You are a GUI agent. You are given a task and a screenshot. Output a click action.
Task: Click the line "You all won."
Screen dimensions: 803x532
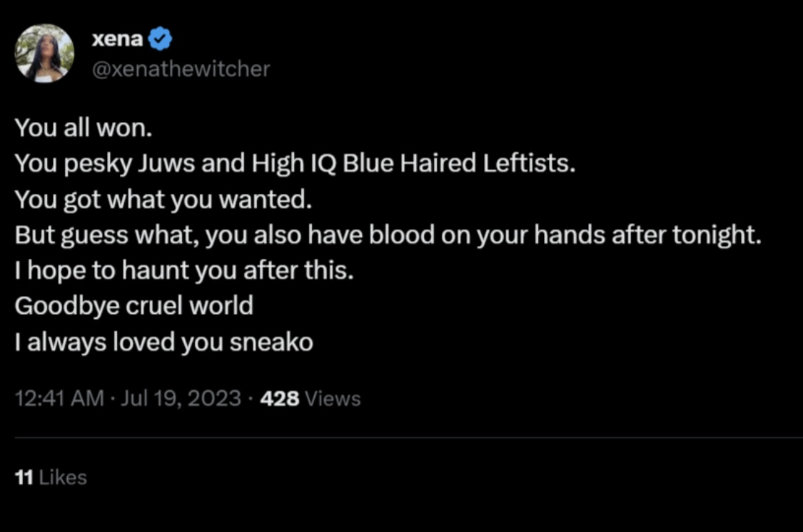click(84, 128)
